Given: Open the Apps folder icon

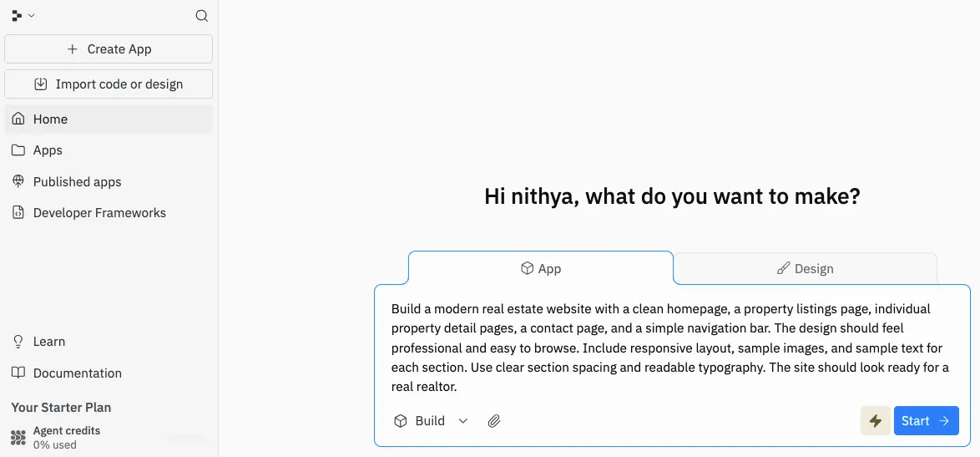Looking at the screenshot, I should (18, 150).
